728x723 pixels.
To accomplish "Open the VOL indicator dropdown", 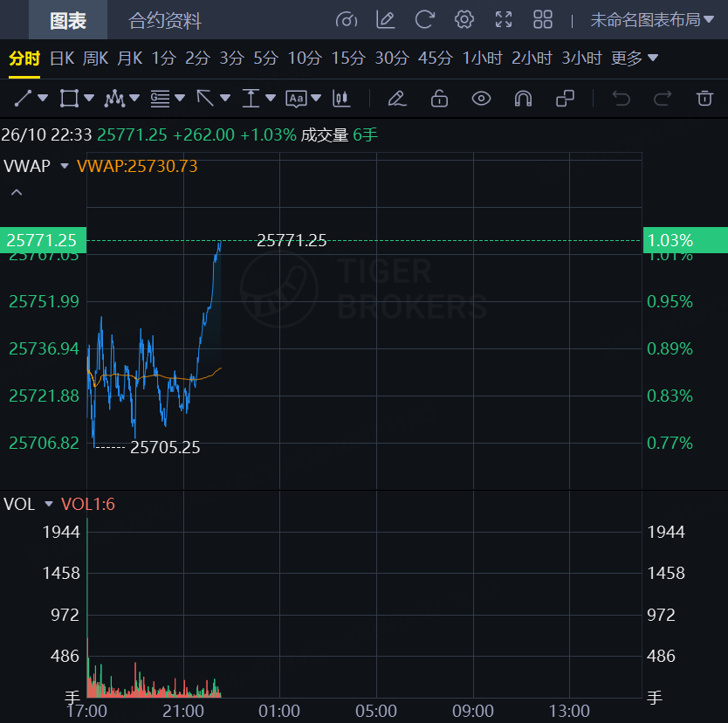I will pyautogui.click(x=49, y=504).
